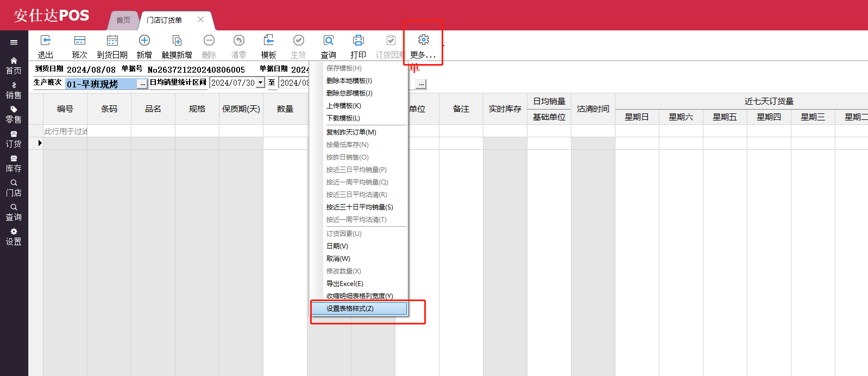Click the start date field 2024/07/30

pyautogui.click(x=233, y=82)
